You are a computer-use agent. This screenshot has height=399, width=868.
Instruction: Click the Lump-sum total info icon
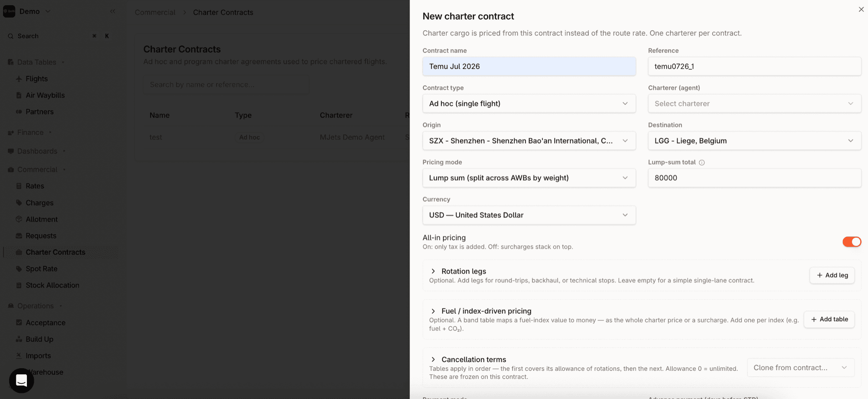click(702, 162)
